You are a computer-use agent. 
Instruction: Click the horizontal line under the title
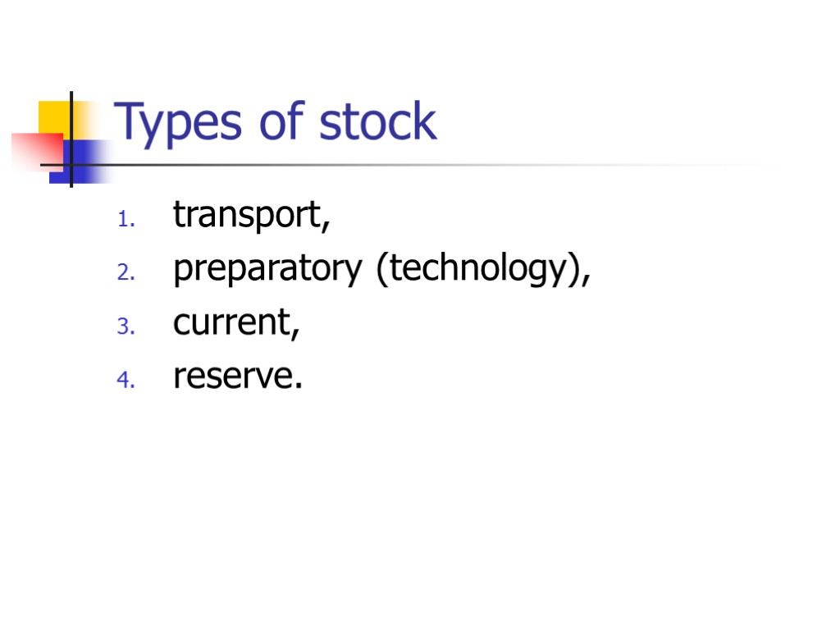pyautogui.click(x=410, y=165)
